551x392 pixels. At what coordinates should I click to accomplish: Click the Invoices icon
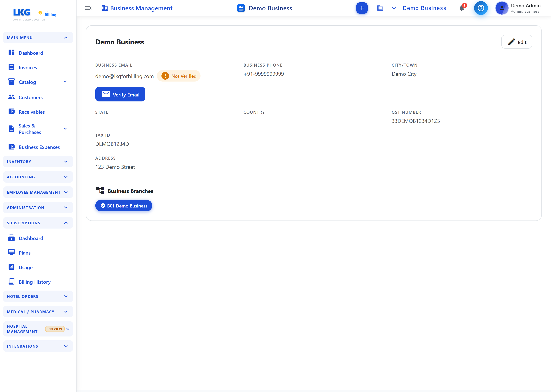[11, 67]
